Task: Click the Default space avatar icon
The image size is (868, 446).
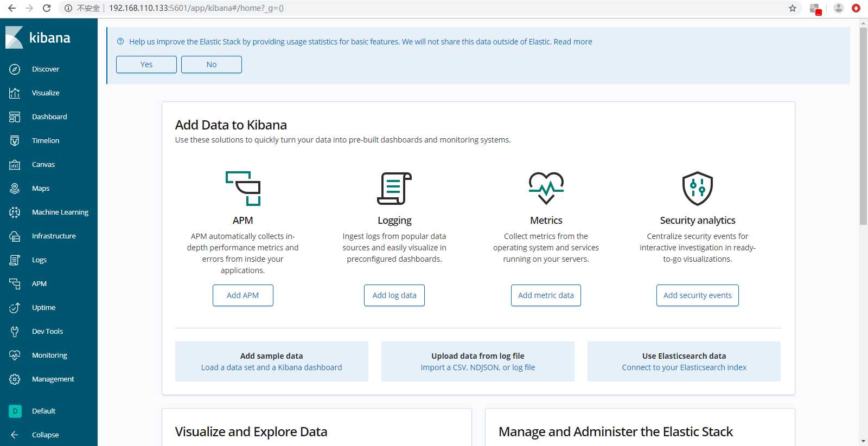Action: coord(15,411)
